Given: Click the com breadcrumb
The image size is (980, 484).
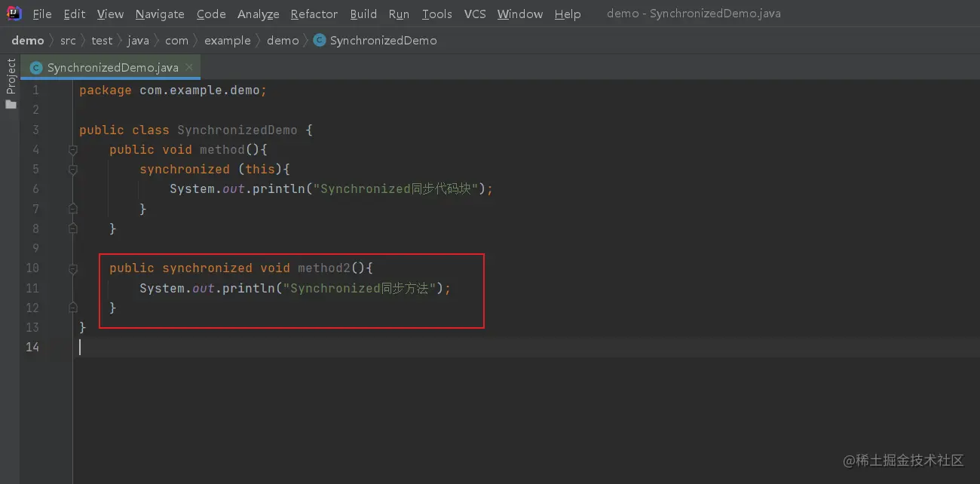Looking at the screenshot, I should click(176, 41).
